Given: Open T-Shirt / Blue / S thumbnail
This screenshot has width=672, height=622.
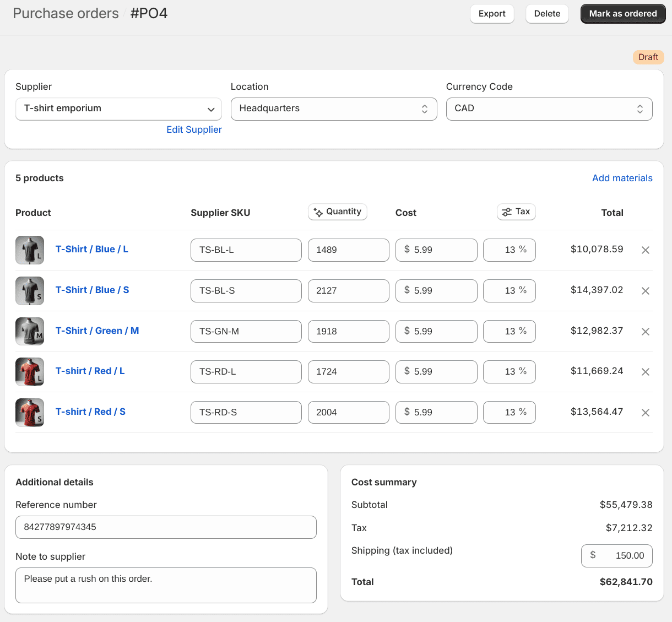Looking at the screenshot, I should click(x=30, y=291).
